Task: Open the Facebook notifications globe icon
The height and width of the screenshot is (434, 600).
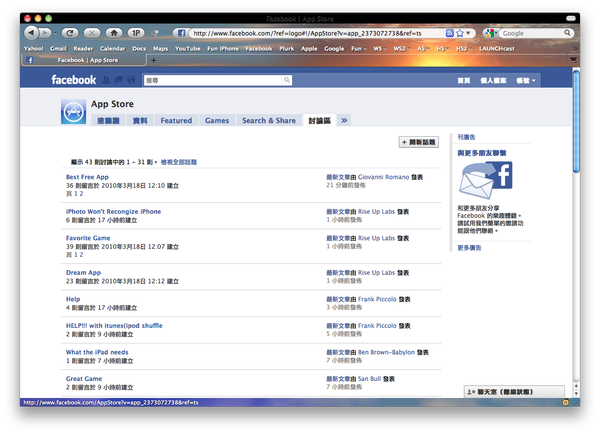Action: (x=131, y=80)
